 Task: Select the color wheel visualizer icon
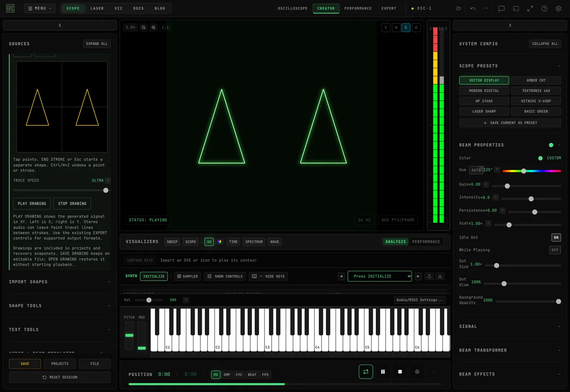[220, 242]
